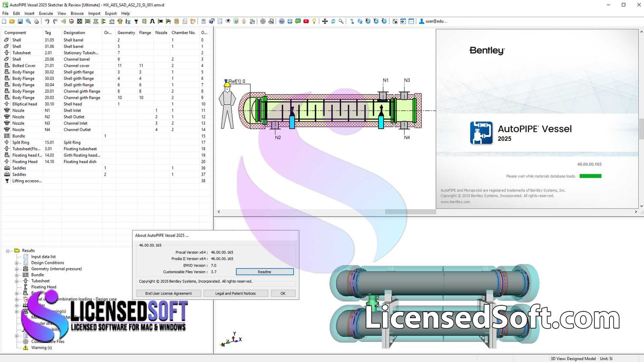Click the 3D View: Designed Model status entry
644x362 pixels.
(573, 359)
